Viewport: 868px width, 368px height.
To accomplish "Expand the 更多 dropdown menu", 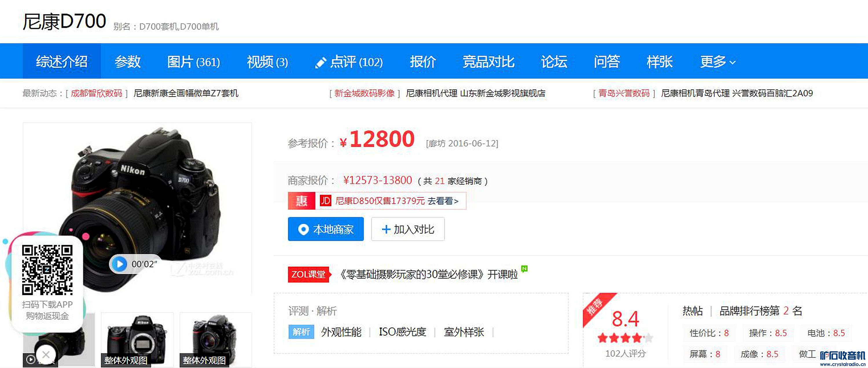I will 717,62.
